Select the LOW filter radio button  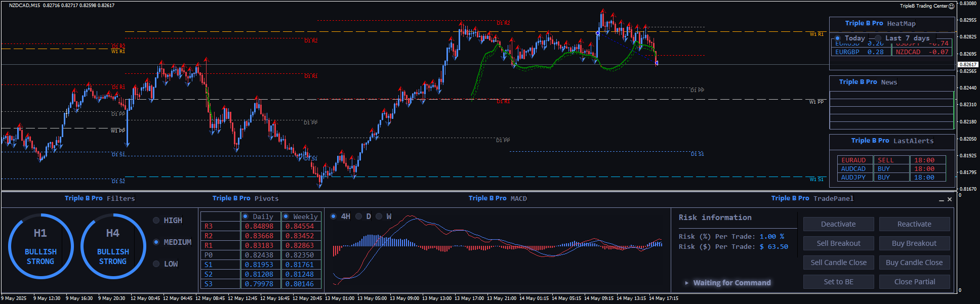(156, 264)
